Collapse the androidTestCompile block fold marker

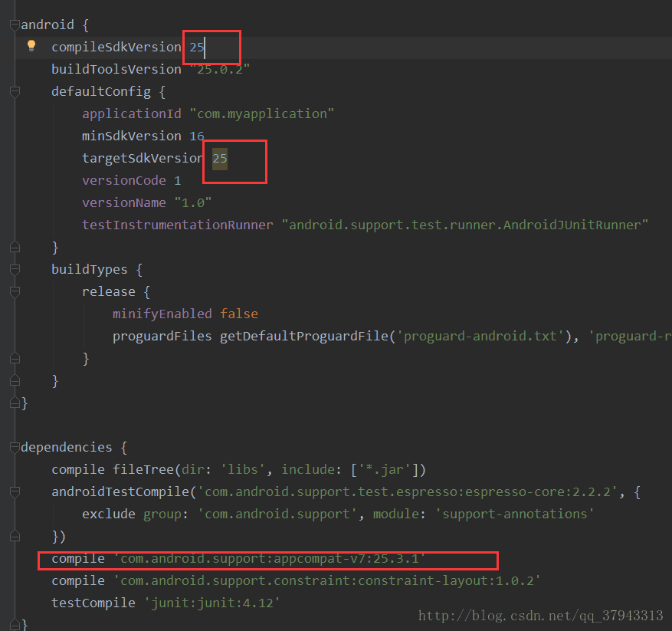point(15,492)
